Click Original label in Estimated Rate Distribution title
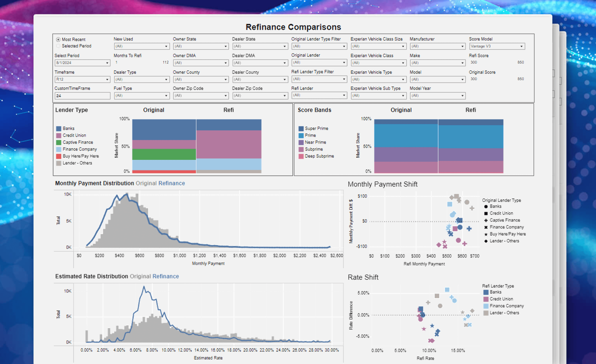The width and height of the screenshot is (596, 364). [x=140, y=276]
